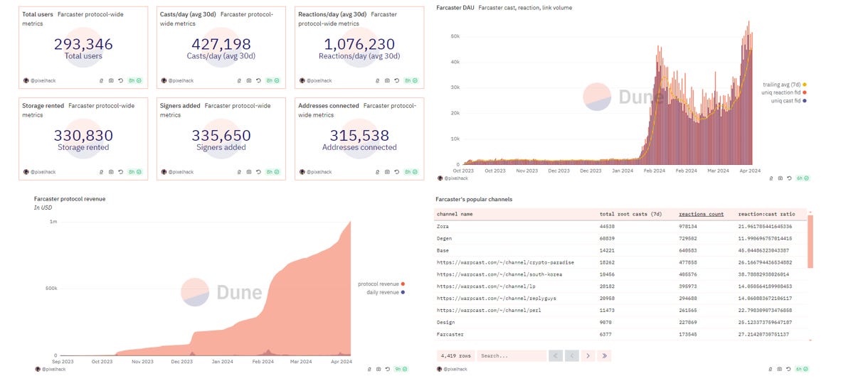The height and width of the screenshot is (381, 868).
Task: Click camera icon on Storage rented card
Action: [111, 172]
